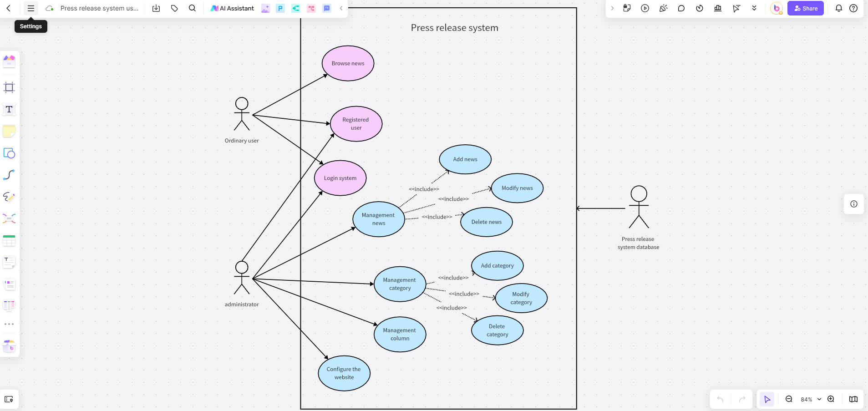Select the Text tool
The image size is (868, 411).
coord(9,109)
